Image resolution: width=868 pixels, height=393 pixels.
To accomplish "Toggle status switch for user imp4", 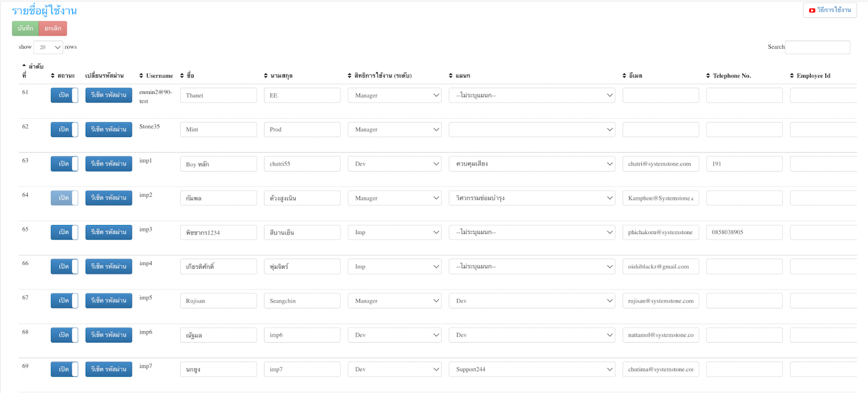I will click(65, 267).
